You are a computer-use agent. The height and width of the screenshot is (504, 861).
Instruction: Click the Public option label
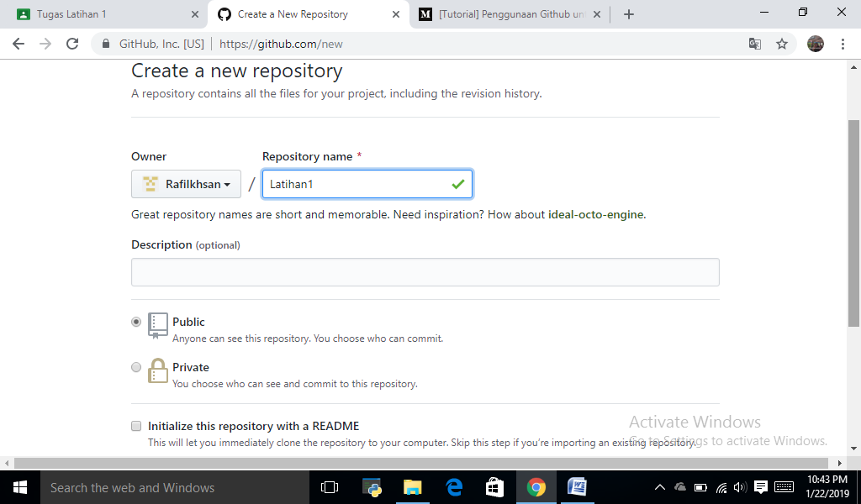coord(188,322)
